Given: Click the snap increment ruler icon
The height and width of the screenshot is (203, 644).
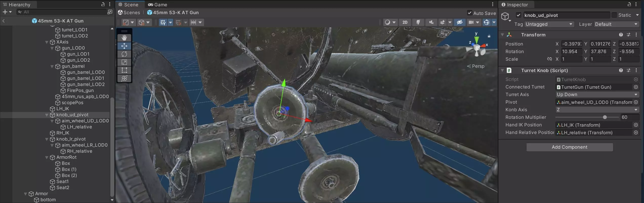Looking at the screenshot, I should [x=194, y=22].
